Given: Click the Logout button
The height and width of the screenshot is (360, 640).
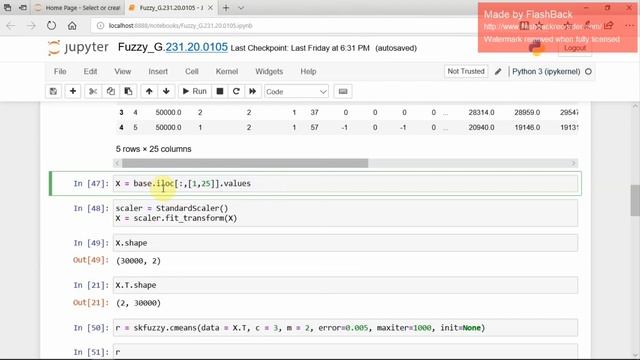Looking at the screenshot, I should (575, 48).
